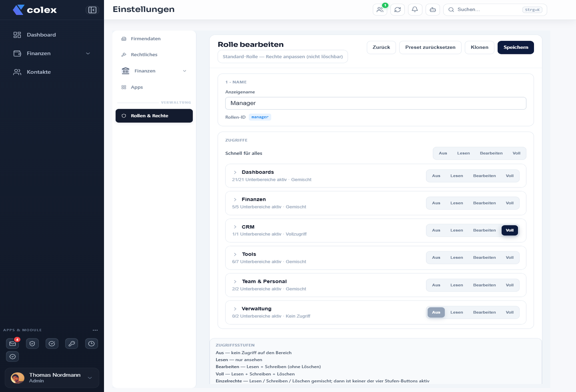Open Dashboard in the main sidebar
Viewport: 576px width, 392px height.
point(52,35)
